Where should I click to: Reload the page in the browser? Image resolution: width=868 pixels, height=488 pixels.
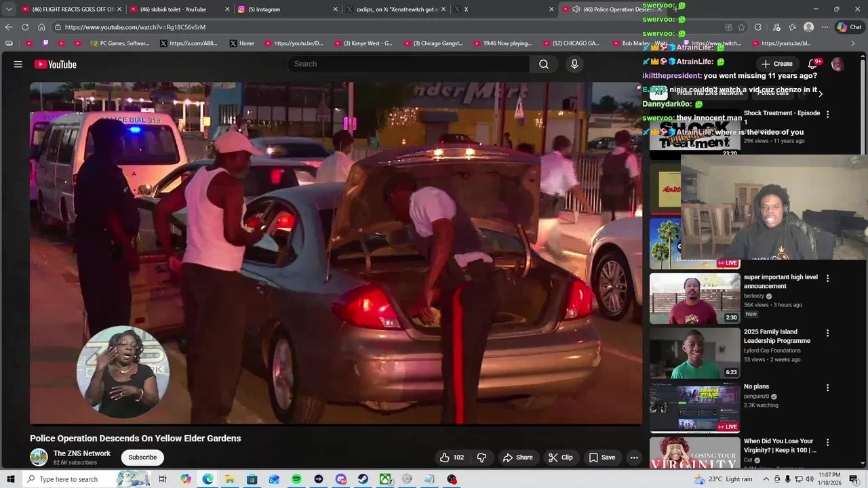coord(25,27)
